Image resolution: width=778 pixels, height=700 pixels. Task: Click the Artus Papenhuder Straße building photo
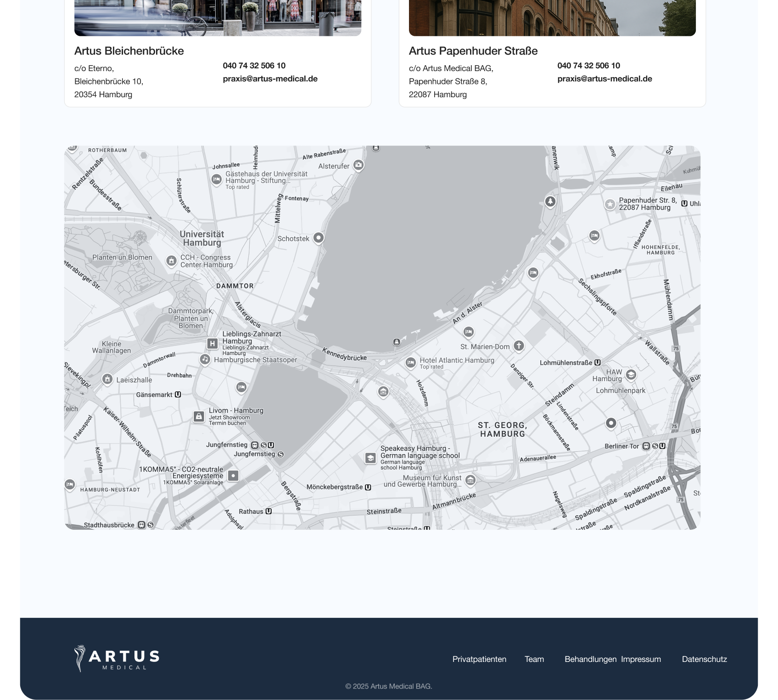[x=552, y=18]
